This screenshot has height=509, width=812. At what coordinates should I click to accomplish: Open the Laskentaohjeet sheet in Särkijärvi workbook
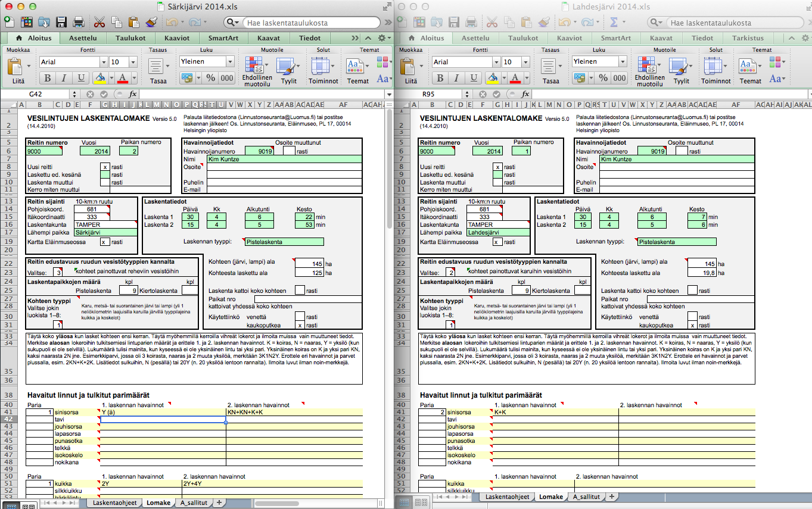(x=114, y=503)
